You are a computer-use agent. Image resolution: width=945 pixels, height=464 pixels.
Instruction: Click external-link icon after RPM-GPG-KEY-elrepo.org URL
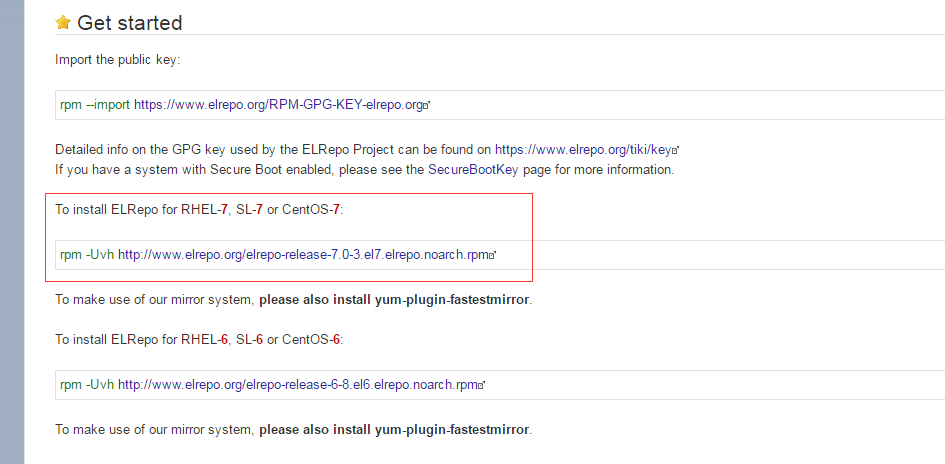(426, 105)
